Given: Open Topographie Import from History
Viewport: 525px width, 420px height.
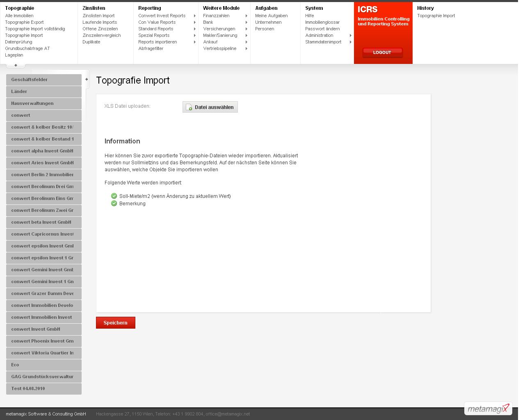Looking at the screenshot, I should click(436, 16).
